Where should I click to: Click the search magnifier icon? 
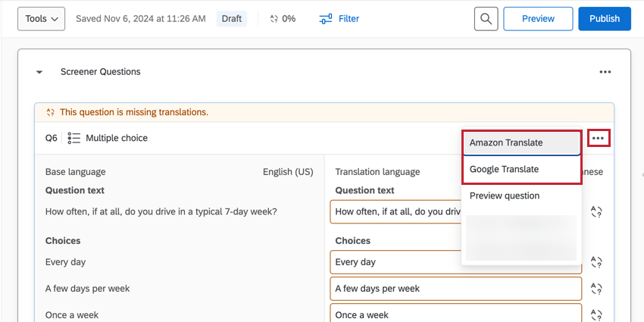(x=486, y=19)
